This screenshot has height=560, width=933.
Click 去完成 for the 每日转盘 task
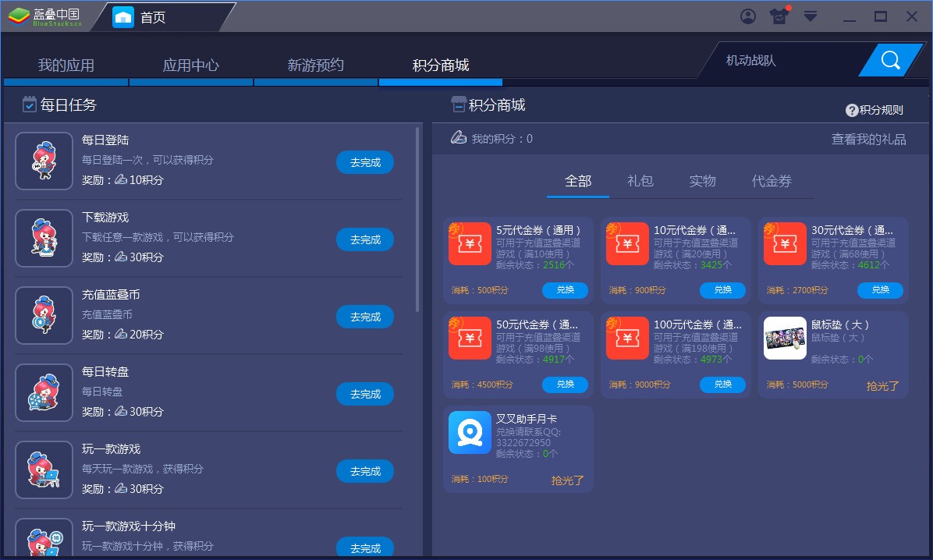pyautogui.click(x=365, y=394)
